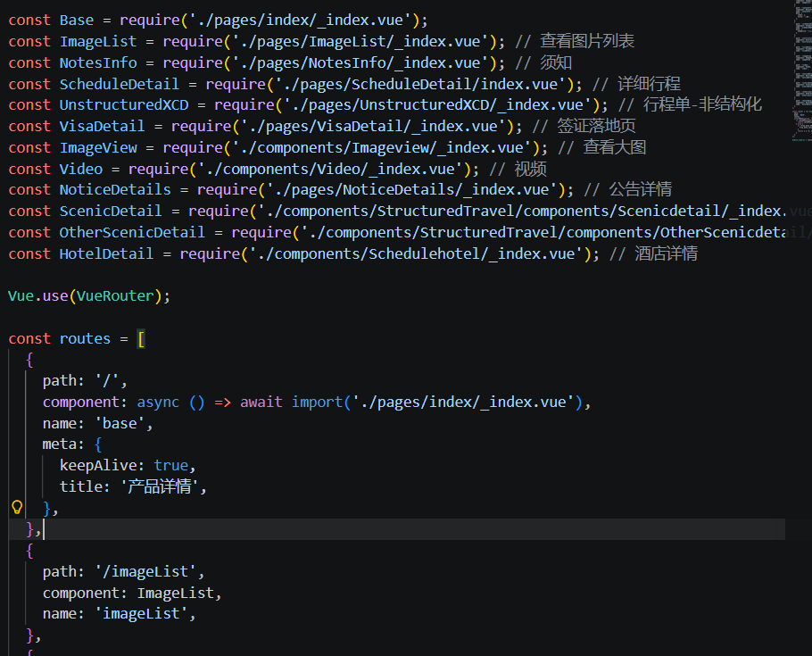Click the comment "详细行程"
812x656 pixels.
pos(649,84)
